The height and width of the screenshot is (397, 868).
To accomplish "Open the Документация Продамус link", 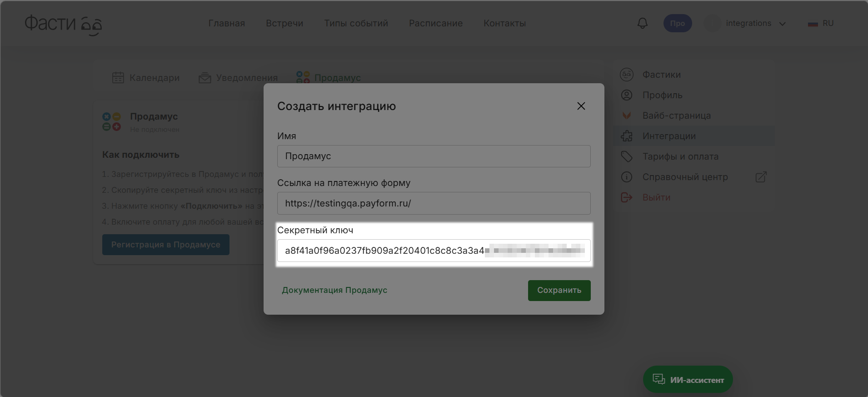I will pos(334,290).
